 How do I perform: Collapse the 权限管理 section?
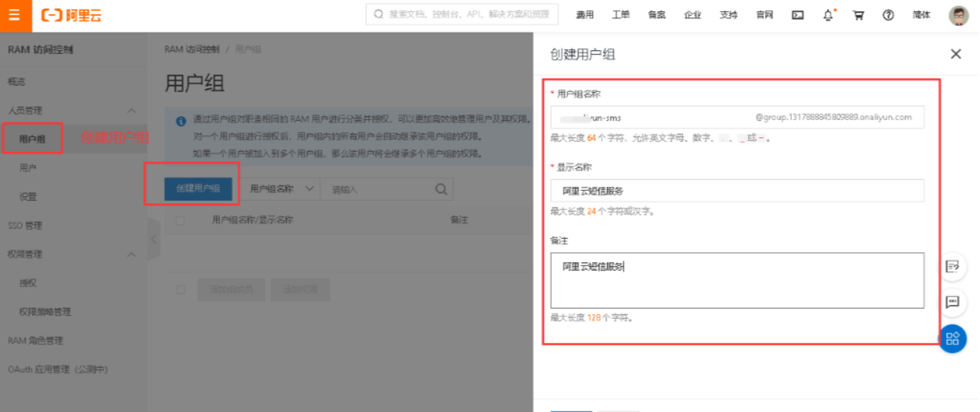(132, 254)
